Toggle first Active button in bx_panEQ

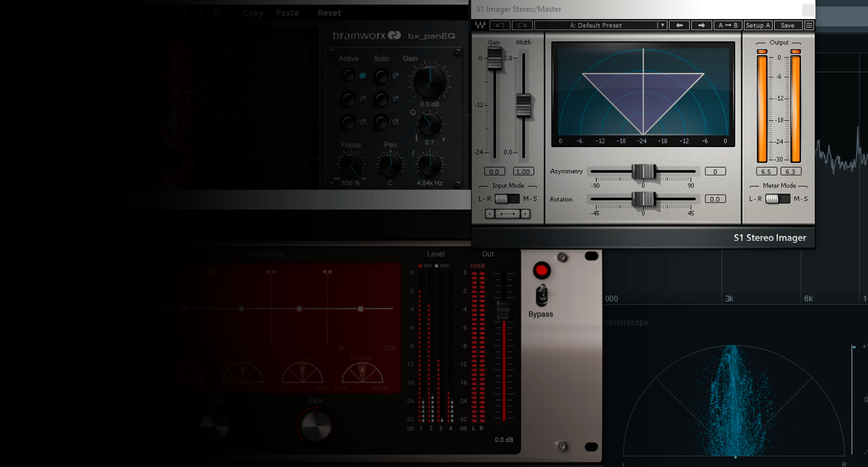point(349,75)
